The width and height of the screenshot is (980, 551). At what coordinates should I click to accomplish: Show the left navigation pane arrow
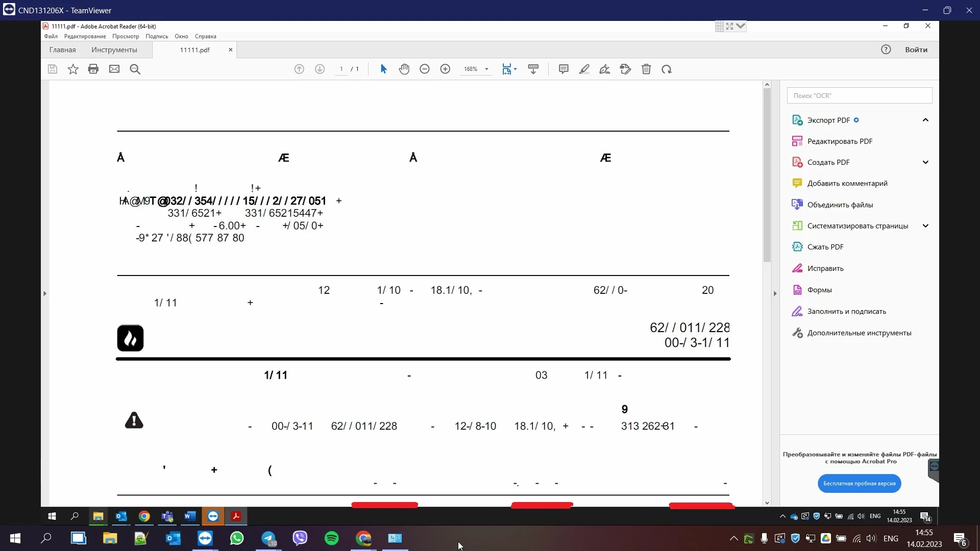[45, 293]
